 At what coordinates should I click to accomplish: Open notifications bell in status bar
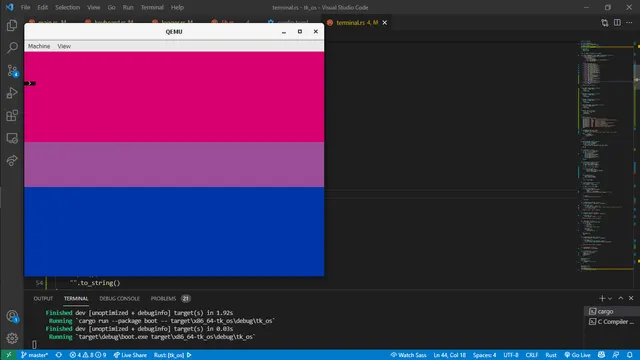630,355
